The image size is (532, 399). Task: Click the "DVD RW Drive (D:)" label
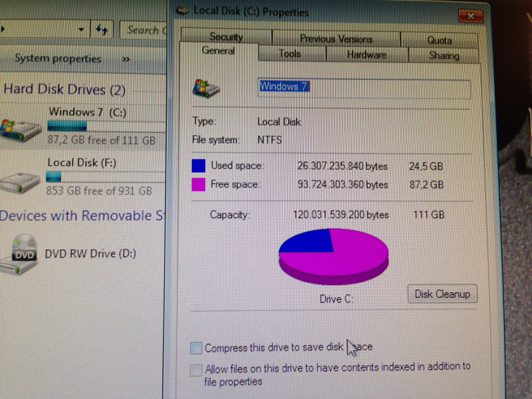click(90, 254)
